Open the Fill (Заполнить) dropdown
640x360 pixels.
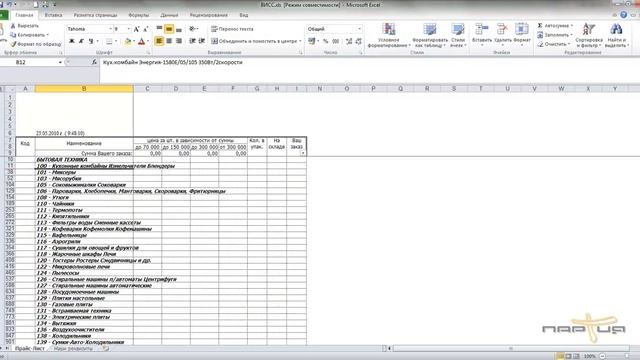point(555,35)
